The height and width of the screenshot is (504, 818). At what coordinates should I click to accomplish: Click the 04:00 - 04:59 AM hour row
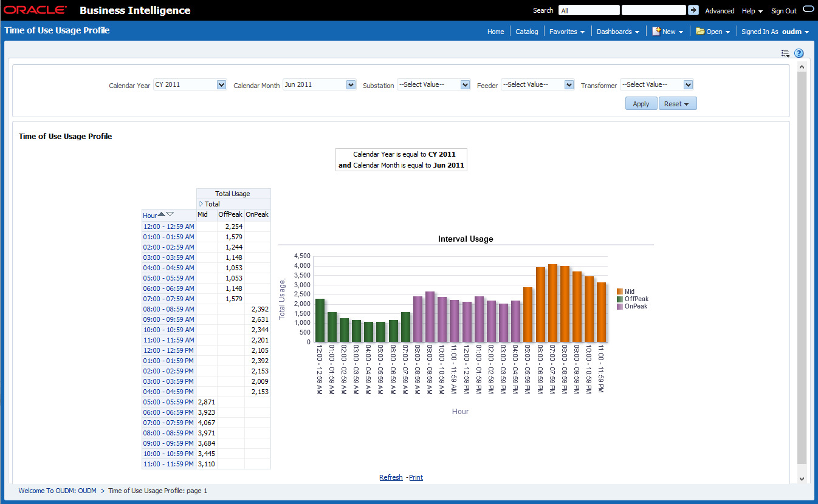[169, 268]
